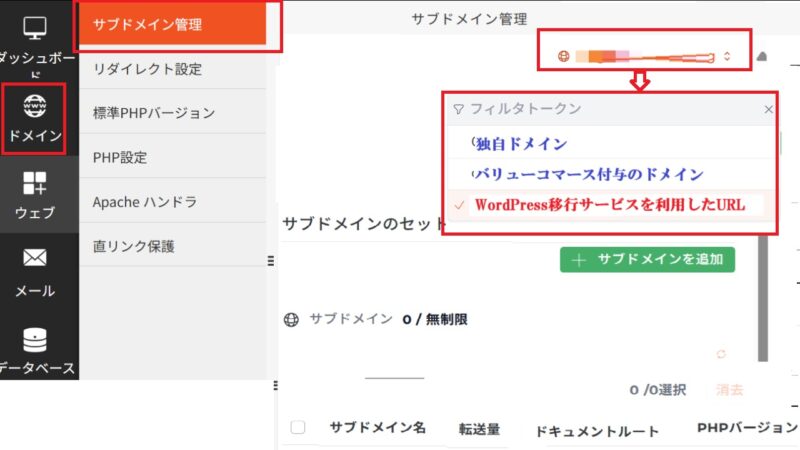Click the ドメイン www icon
Image resolution: width=800 pixels, height=450 pixels.
34,106
